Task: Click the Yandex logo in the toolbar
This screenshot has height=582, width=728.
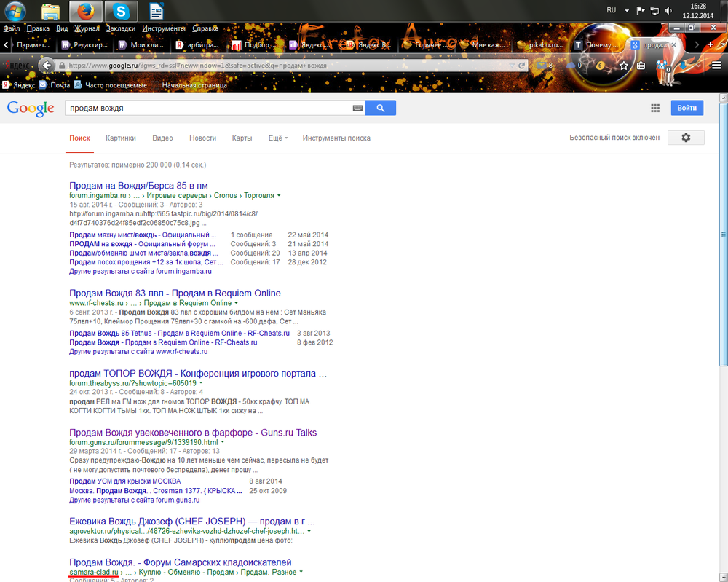Action: (17, 66)
